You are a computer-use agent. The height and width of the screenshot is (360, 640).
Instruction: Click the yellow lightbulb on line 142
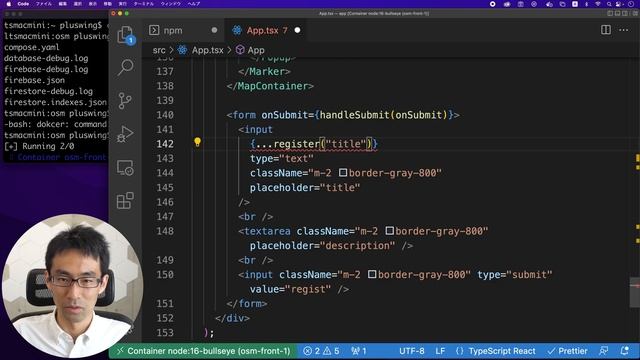(x=198, y=142)
